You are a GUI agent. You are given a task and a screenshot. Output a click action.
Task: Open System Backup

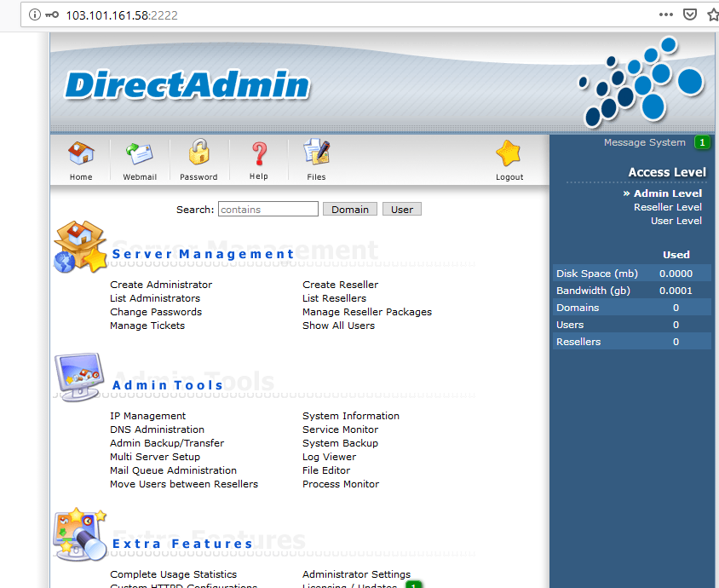point(340,443)
